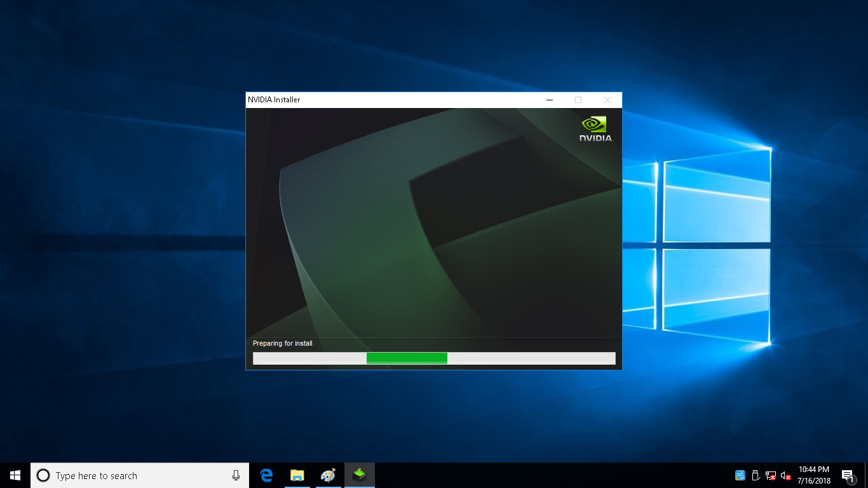This screenshot has height=488, width=868.
Task: Launch Microsoft Edge from the taskbar
Action: point(266,475)
